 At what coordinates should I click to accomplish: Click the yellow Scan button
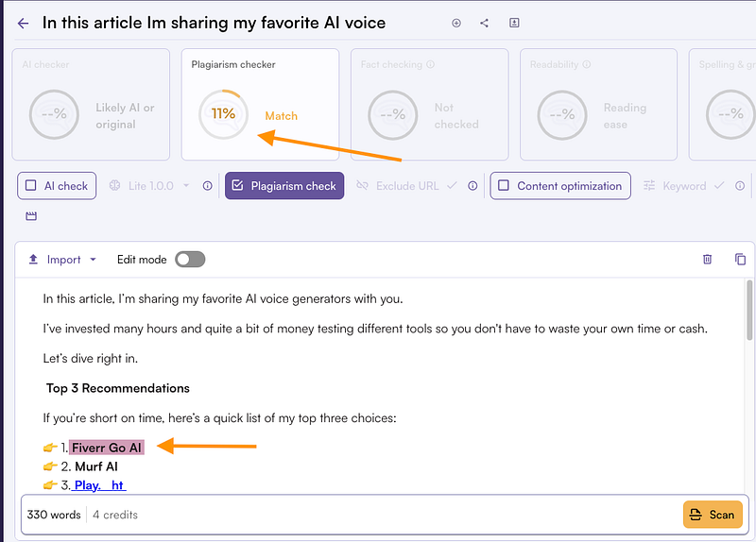pos(713,515)
